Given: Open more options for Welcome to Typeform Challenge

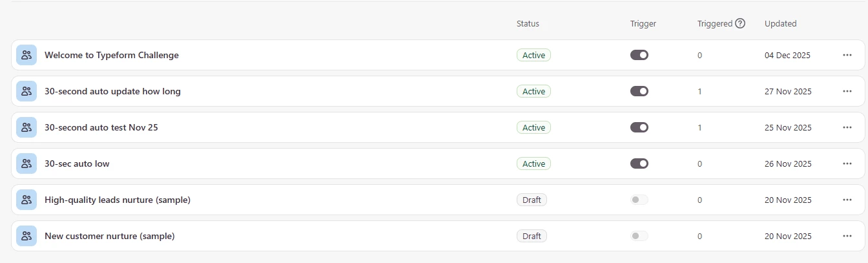Looking at the screenshot, I should coord(847,55).
